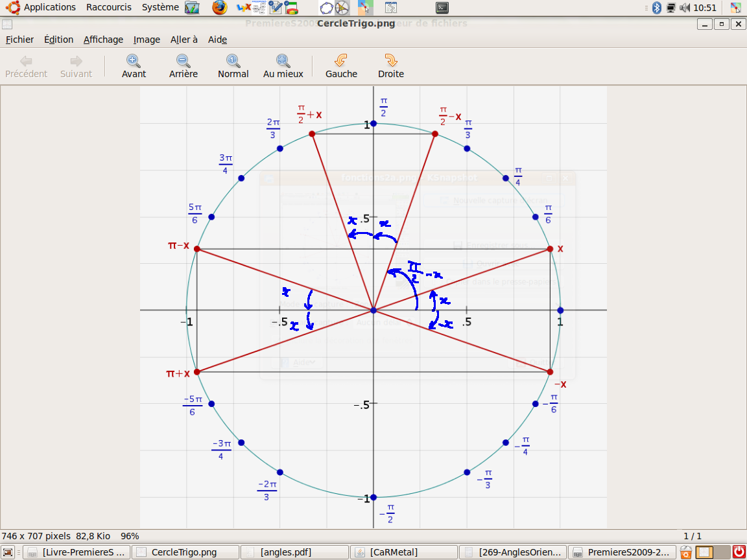This screenshot has width=747, height=560.
Task: Open the Affichage menu
Action: [103, 40]
